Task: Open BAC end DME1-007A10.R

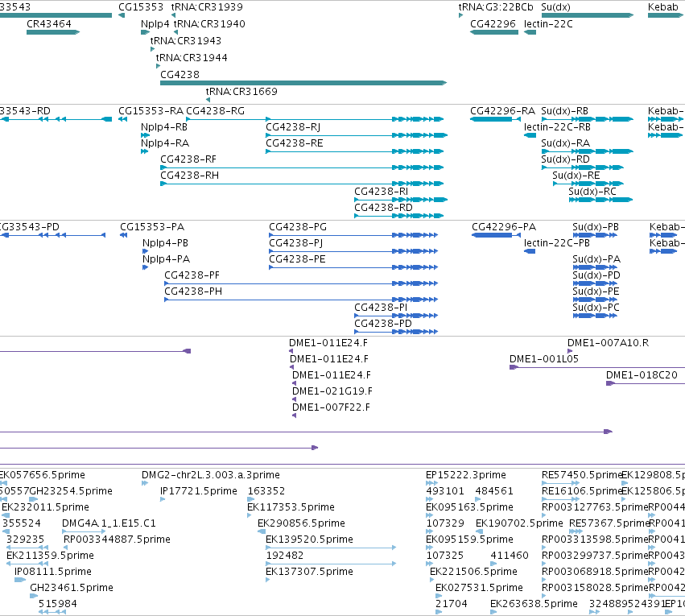Action: (x=608, y=343)
